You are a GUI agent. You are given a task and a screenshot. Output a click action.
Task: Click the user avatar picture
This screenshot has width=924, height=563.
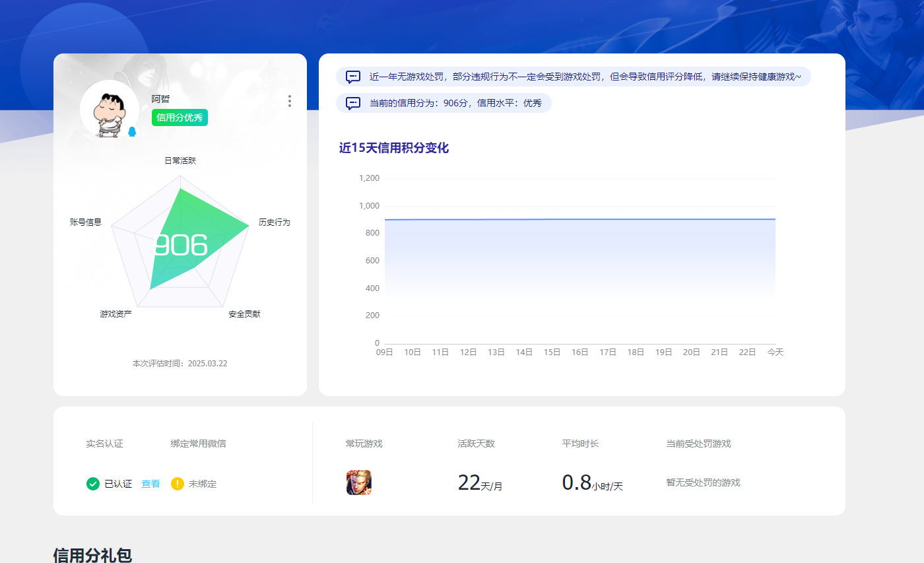[109, 110]
